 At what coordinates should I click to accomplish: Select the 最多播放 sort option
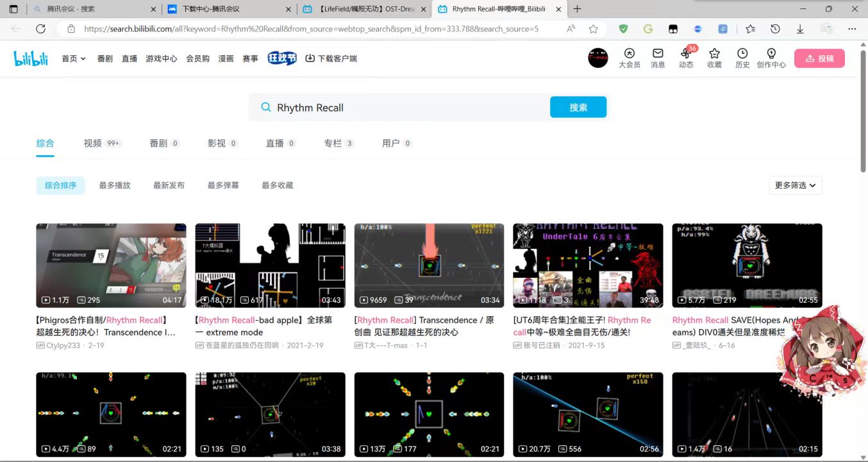pyautogui.click(x=115, y=185)
